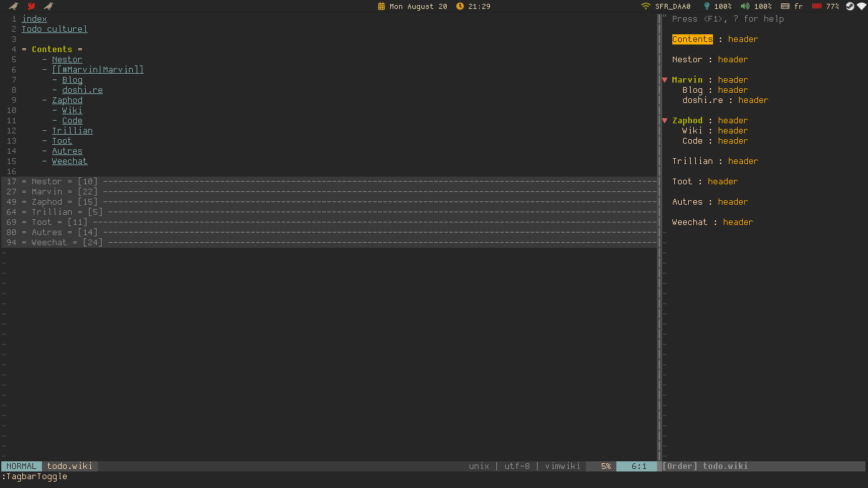Follow the index link
The height and width of the screenshot is (488, 868).
click(34, 18)
